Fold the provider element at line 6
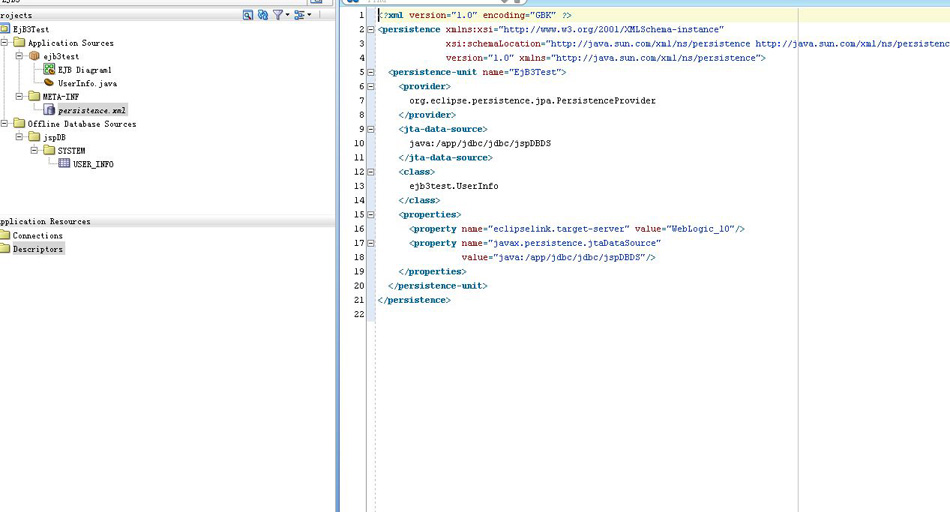Viewport: 950px width, 512px height. click(371, 86)
